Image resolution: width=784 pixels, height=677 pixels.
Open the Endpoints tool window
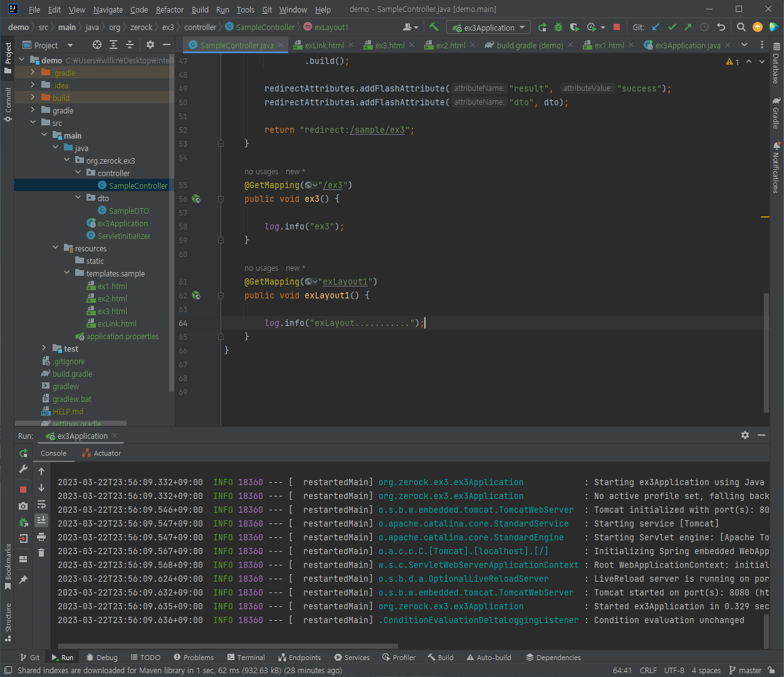pos(300,658)
